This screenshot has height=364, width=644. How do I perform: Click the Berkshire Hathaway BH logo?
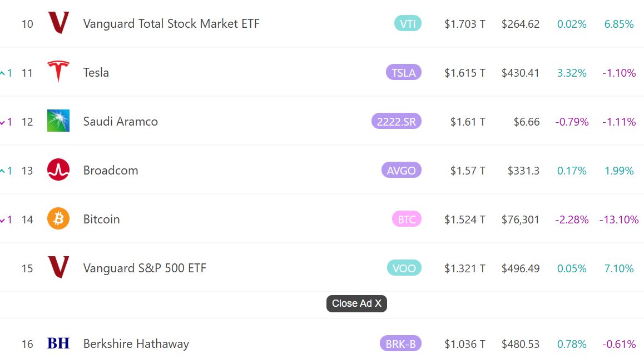[x=58, y=343]
